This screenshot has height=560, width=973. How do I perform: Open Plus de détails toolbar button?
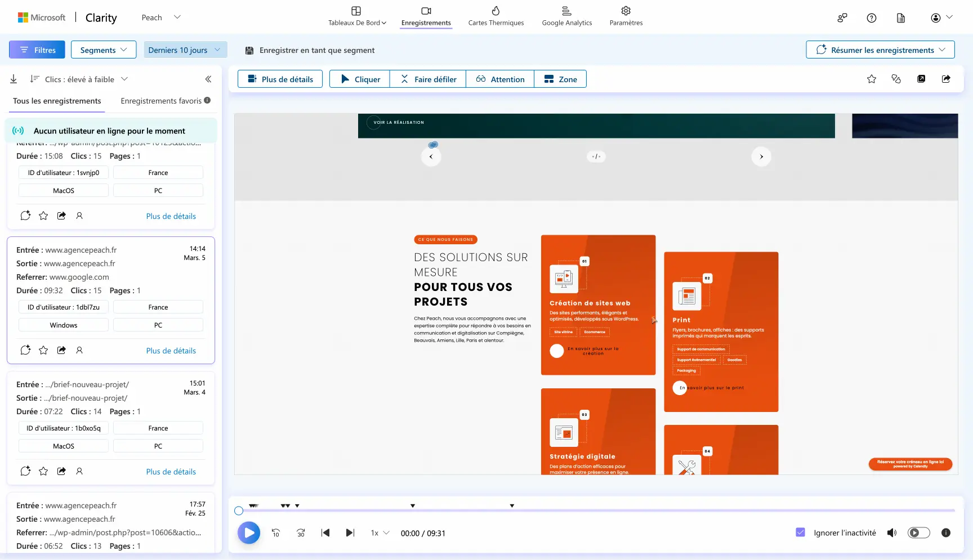point(280,79)
